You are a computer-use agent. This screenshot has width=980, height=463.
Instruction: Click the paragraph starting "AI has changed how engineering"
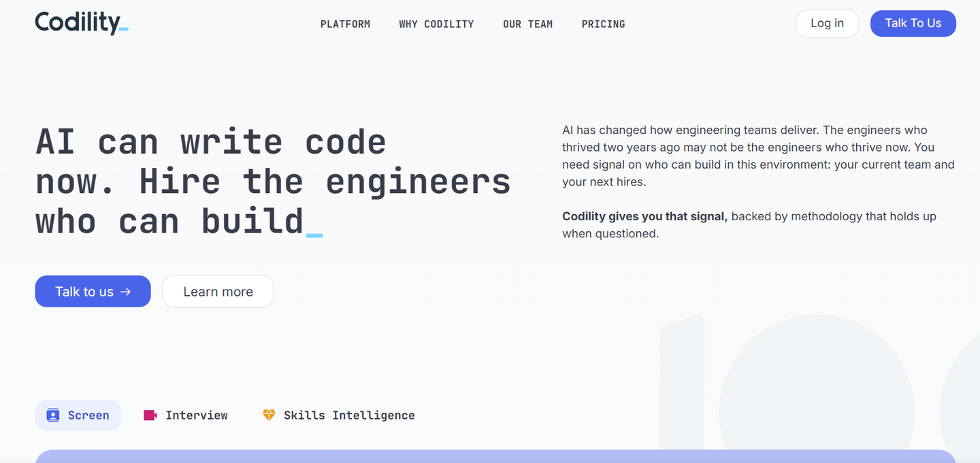pyautogui.click(x=758, y=156)
